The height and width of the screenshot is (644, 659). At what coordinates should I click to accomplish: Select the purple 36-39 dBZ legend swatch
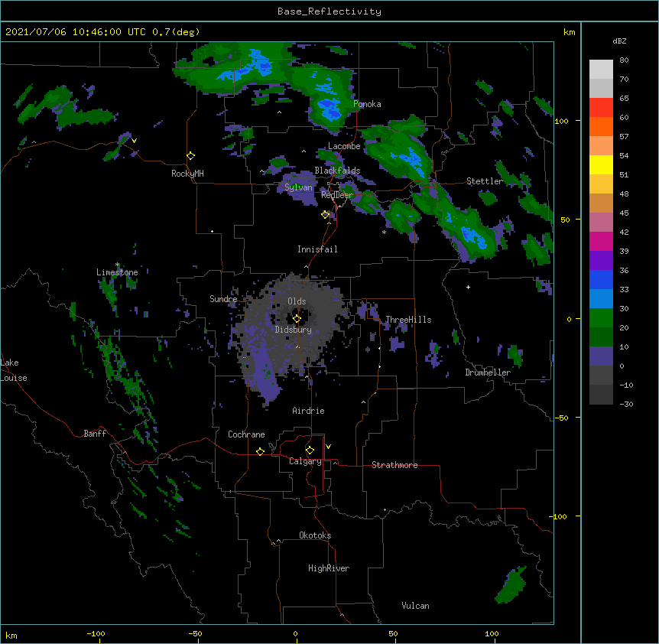pyautogui.click(x=601, y=261)
